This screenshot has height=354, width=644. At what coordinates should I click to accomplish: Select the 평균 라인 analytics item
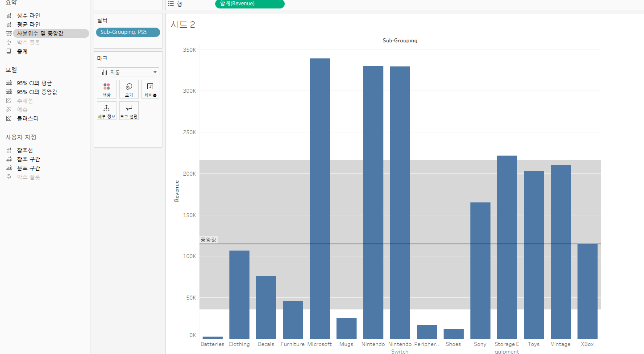coord(29,25)
